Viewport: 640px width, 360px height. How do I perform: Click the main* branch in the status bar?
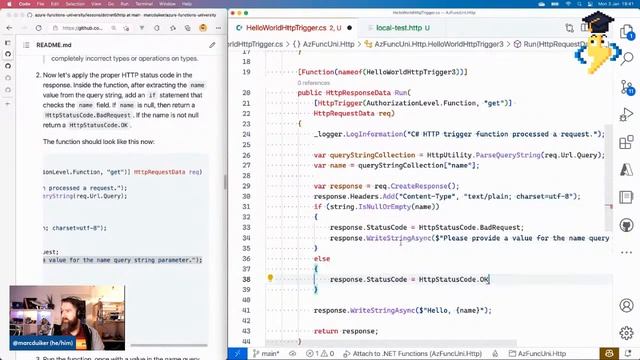[266, 353]
